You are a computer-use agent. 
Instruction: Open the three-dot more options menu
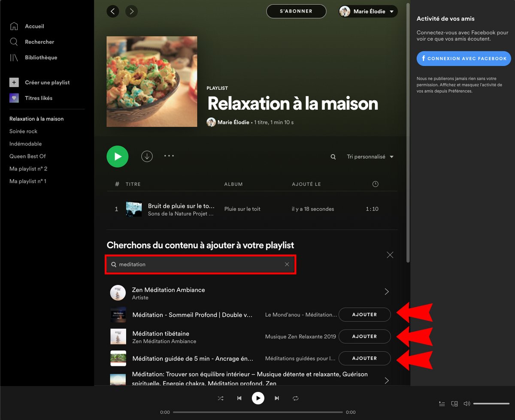(169, 156)
